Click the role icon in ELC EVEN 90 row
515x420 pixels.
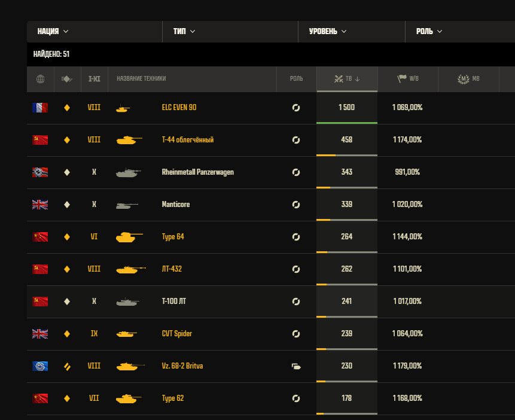tap(296, 108)
